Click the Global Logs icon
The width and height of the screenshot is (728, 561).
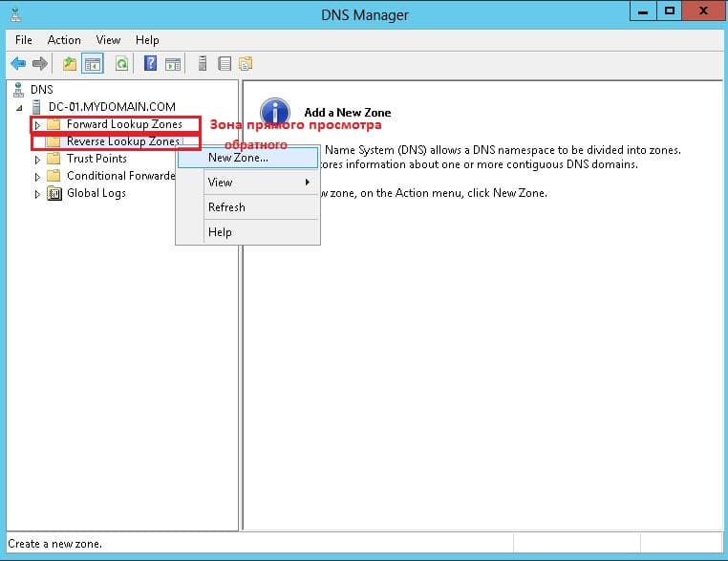pos(54,193)
